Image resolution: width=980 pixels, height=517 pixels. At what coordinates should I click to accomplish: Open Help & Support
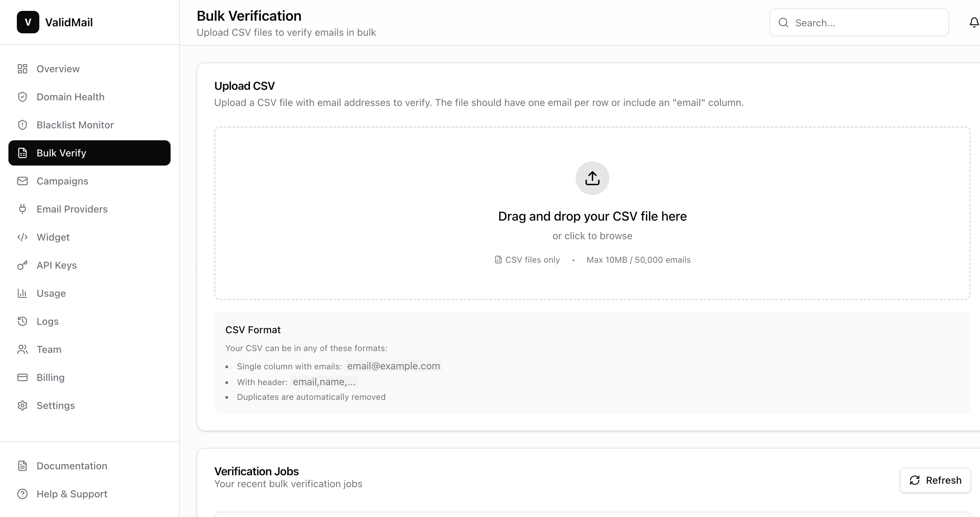point(72,494)
